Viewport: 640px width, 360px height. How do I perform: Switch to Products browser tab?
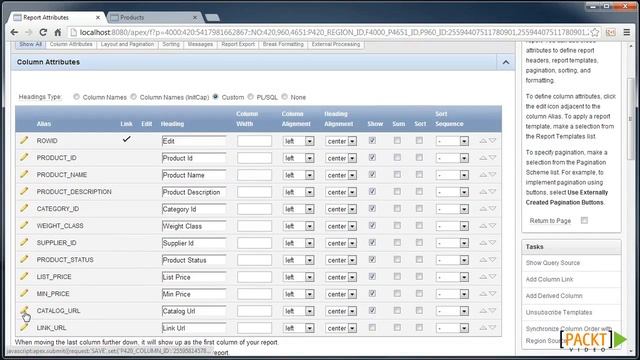[154, 18]
